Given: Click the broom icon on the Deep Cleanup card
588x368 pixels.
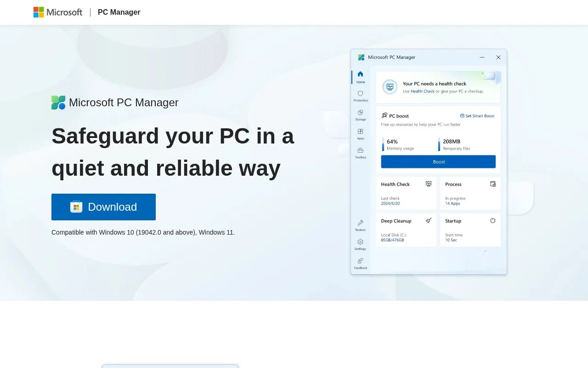Looking at the screenshot, I should (x=429, y=220).
